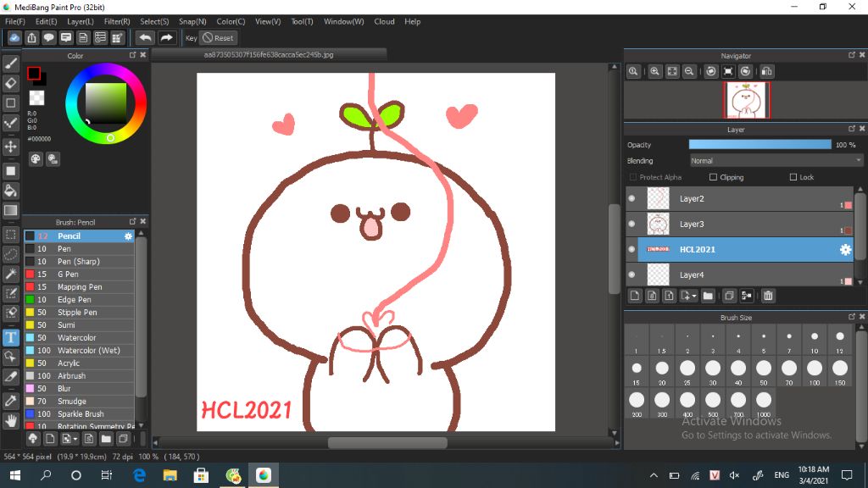
Task: Hide Layer3 visibility
Action: pos(632,224)
